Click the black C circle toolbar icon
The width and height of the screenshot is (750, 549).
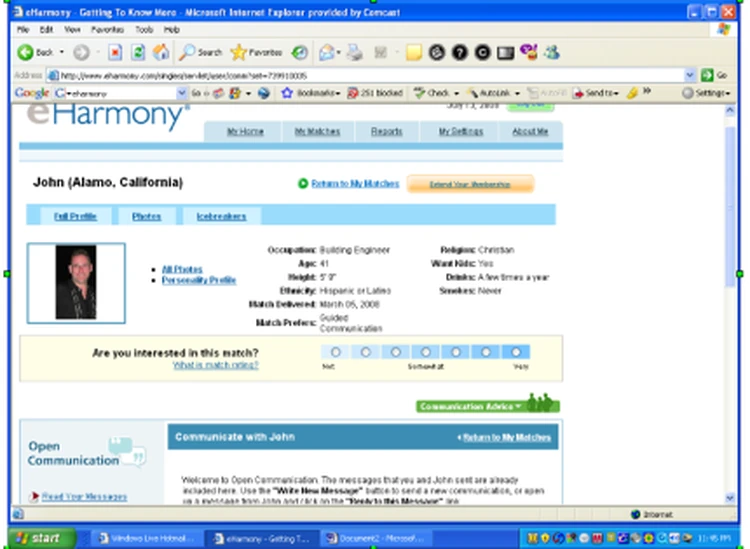pyautogui.click(x=483, y=52)
